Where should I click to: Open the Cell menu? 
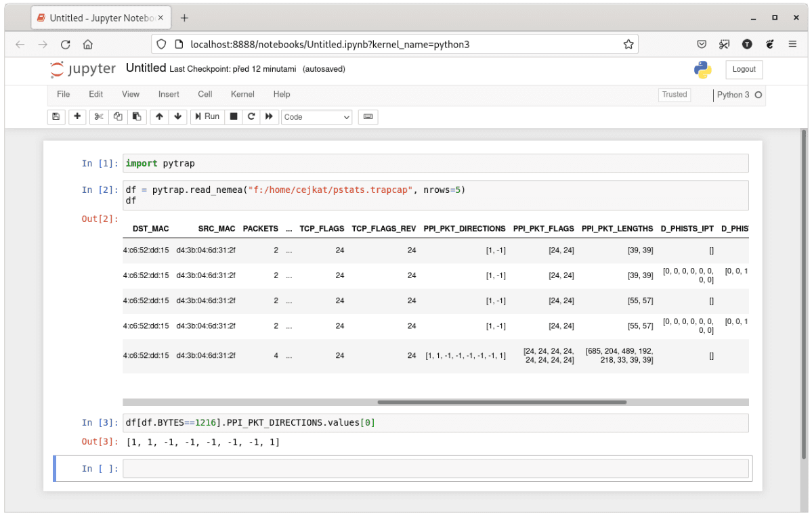coord(205,95)
